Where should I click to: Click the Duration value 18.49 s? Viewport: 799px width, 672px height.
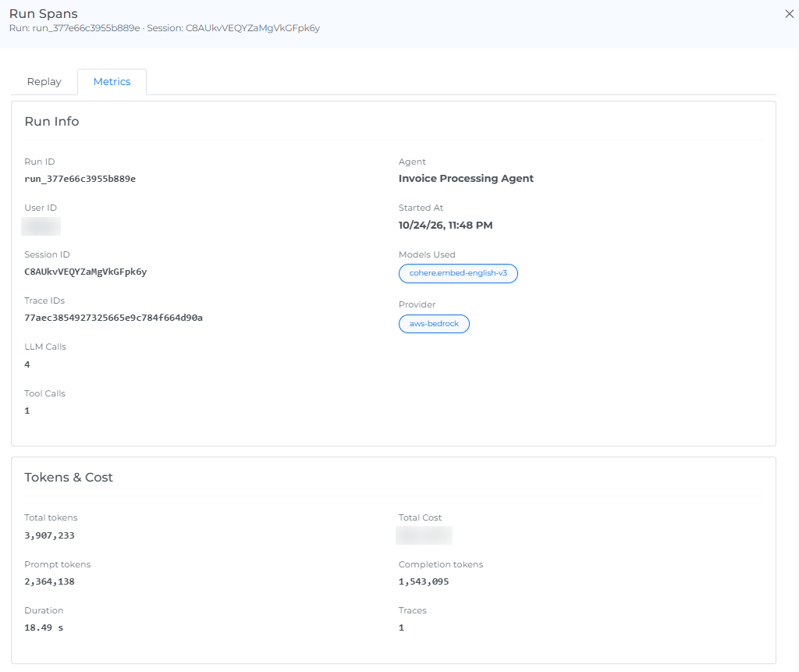(44, 628)
